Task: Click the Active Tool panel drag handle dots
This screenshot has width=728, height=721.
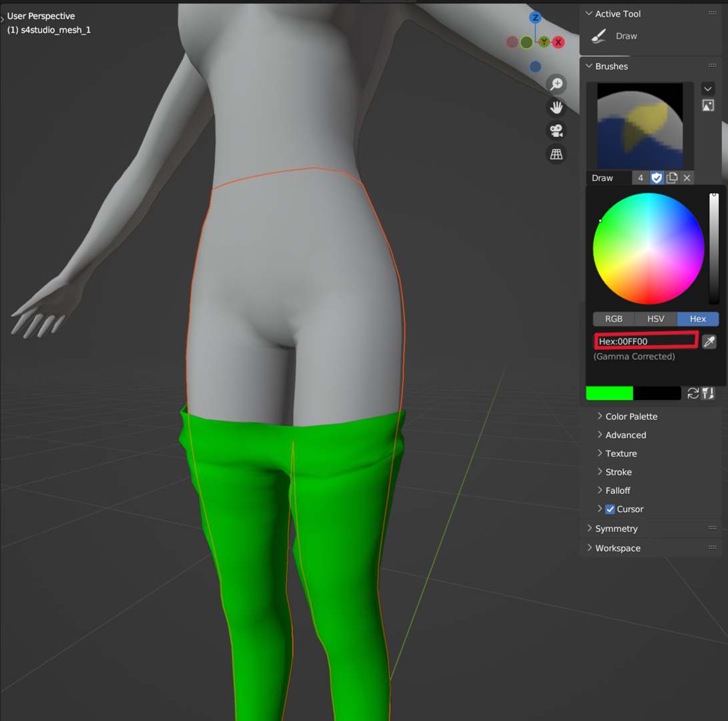Action: tap(712, 13)
